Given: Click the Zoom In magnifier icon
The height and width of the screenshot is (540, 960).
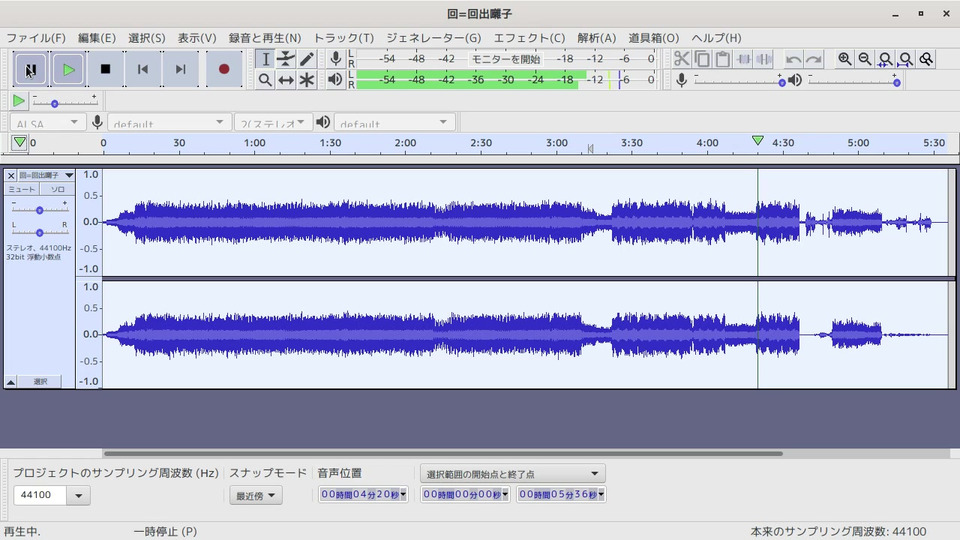Looking at the screenshot, I should 845,59.
